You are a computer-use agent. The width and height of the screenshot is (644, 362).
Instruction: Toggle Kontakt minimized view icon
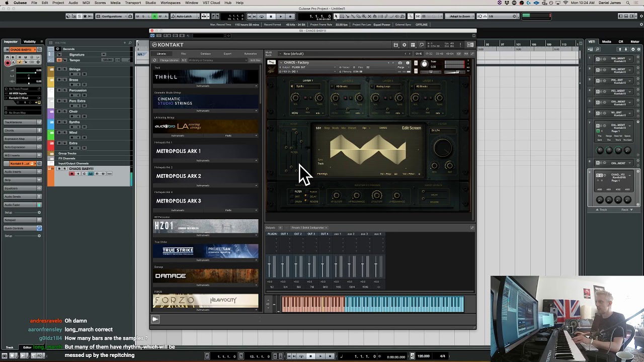[422, 45]
